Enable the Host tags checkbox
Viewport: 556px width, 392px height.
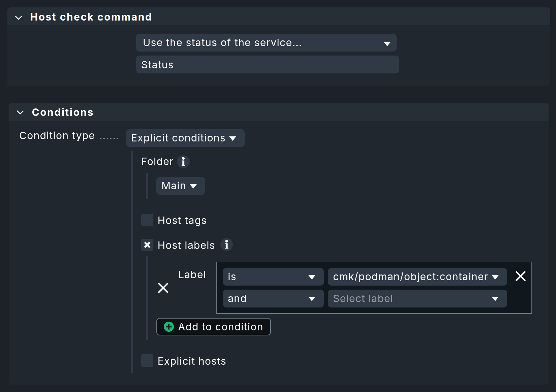pos(147,220)
